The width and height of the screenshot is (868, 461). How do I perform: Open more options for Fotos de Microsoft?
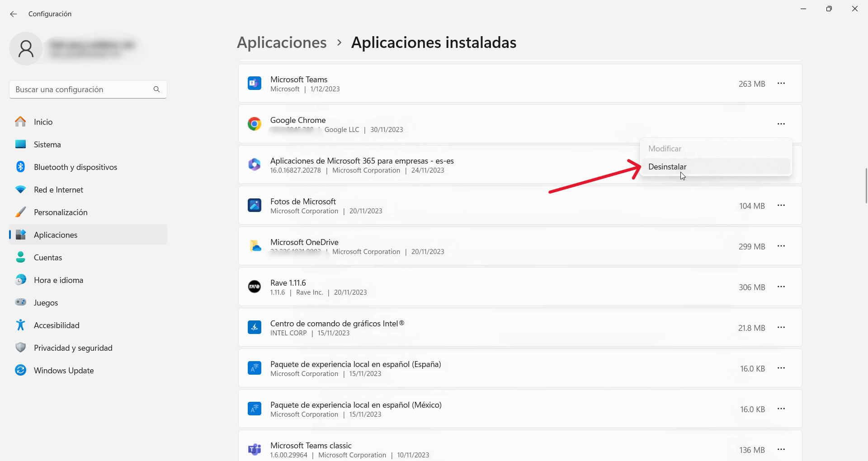pos(781,205)
